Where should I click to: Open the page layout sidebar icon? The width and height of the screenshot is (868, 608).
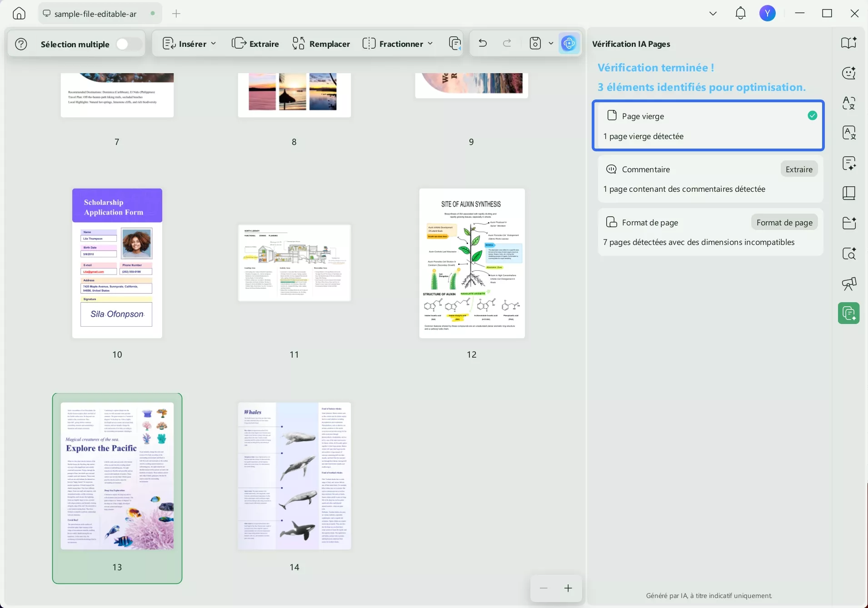(849, 193)
